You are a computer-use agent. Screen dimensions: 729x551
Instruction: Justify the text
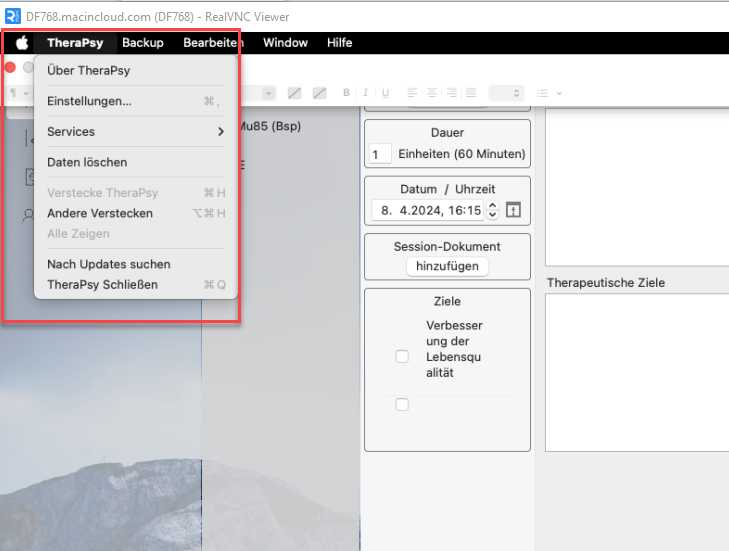471,93
